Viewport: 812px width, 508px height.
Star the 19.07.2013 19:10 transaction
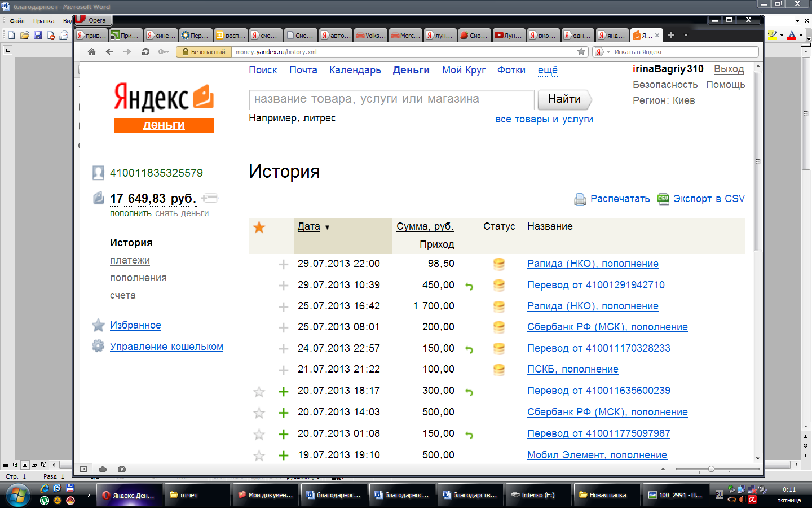(259, 456)
